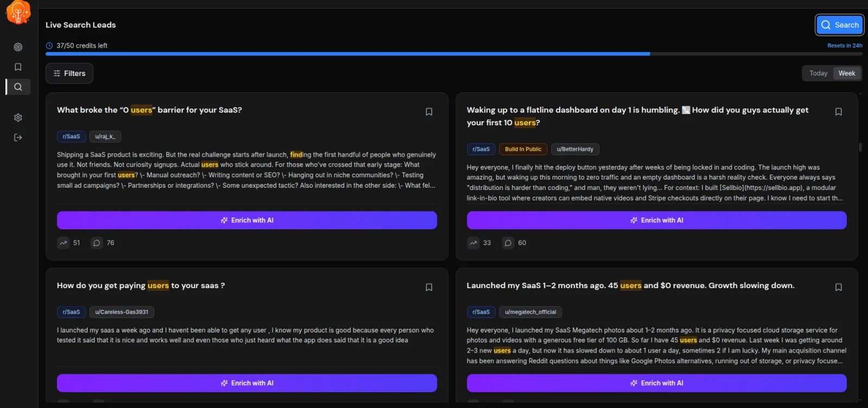Open the u/BetterHardy author tag
868x408 pixels.
[x=575, y=149]
